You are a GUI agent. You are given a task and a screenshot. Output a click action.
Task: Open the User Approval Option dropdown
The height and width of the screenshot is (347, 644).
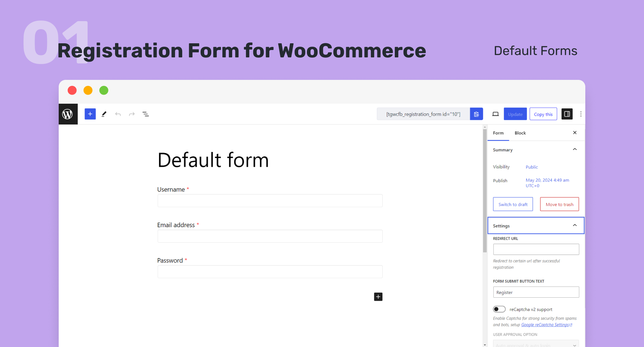[536, 344]
